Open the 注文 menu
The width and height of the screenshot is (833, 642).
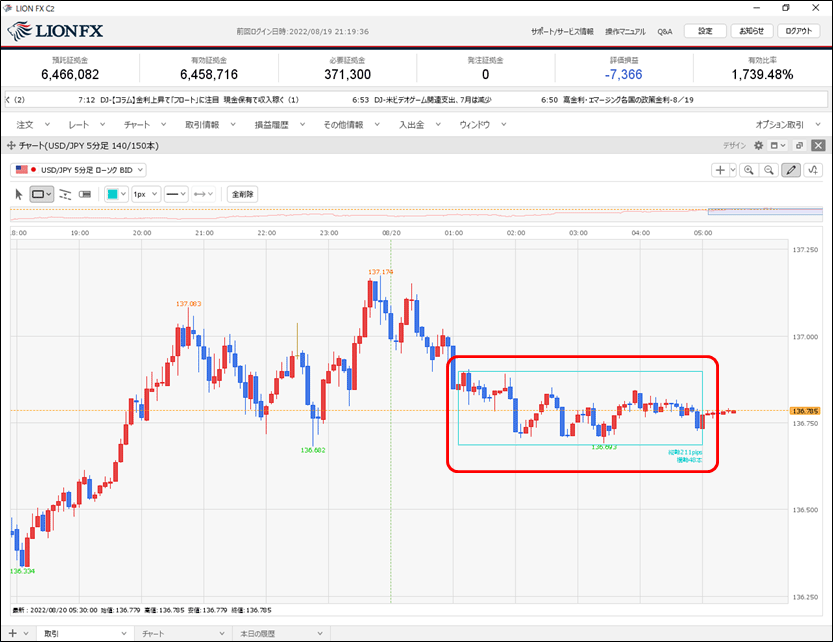pos(33,125)
